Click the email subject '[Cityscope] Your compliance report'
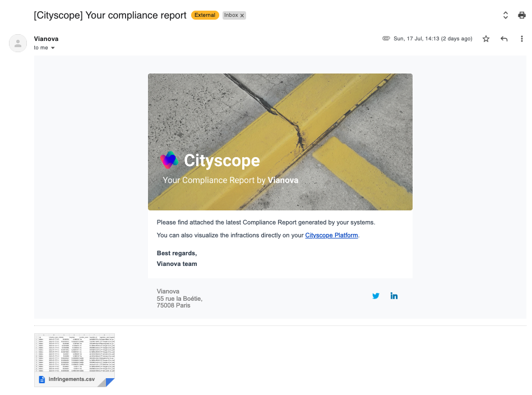This screenshot has width=532, height=395. point(110,15)
